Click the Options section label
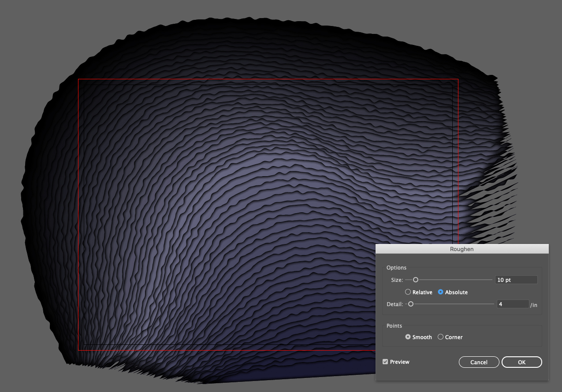The height and width of the screenshot is (392, 562). coord(396,267)
